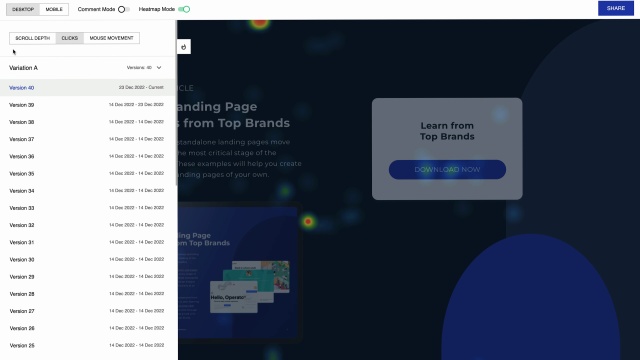Screen dimensions: 640x360
Task: Open the Mouse Movement tab
Action: pos(111,38)
